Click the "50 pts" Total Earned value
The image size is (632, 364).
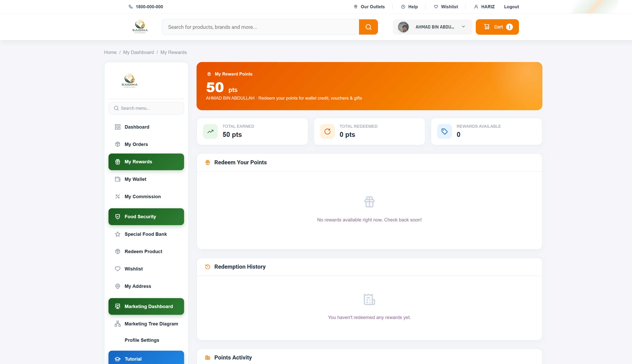[232, 134]
